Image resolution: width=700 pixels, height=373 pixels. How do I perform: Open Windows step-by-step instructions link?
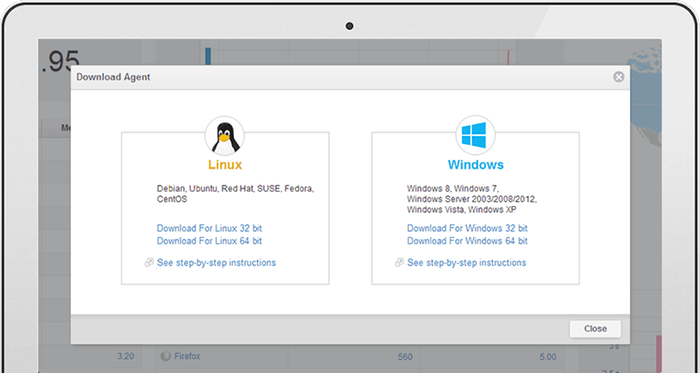pyautogui.click(x=467, y=263)
